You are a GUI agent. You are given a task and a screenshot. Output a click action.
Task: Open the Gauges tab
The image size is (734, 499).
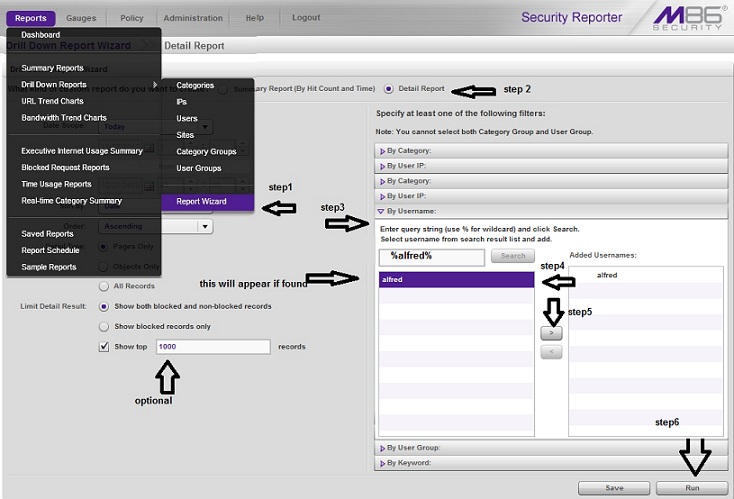click(x=81, y=18)
